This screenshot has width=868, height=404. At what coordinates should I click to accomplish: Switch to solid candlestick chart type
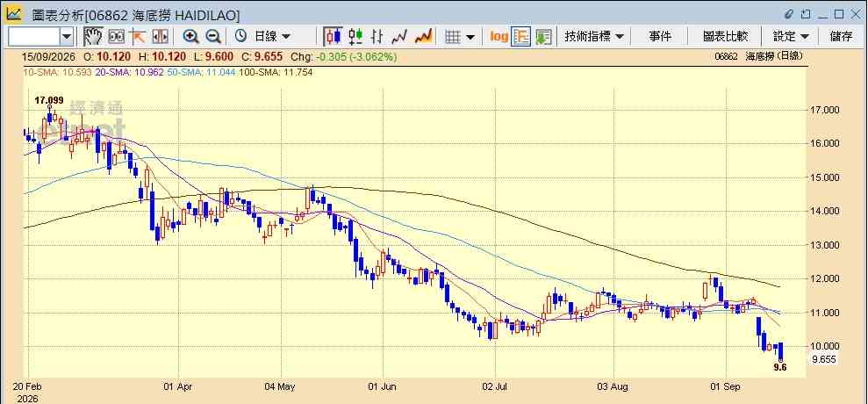click(x=333, y=37)
